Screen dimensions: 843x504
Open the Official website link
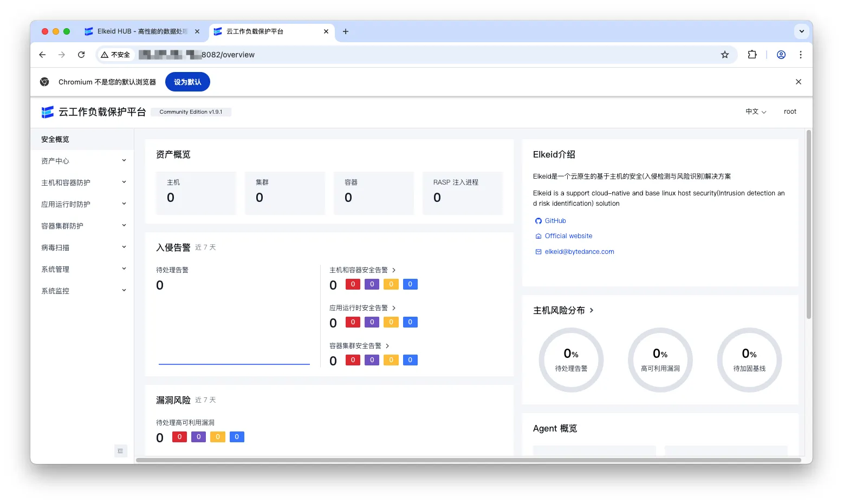(568, 236)
